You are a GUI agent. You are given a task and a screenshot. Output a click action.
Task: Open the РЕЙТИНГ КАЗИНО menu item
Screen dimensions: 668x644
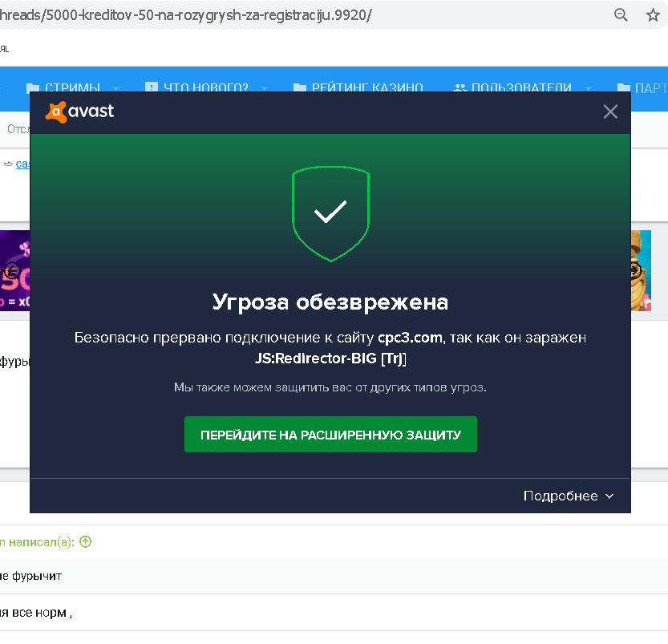pyautogui.click(x=358, y=87)
